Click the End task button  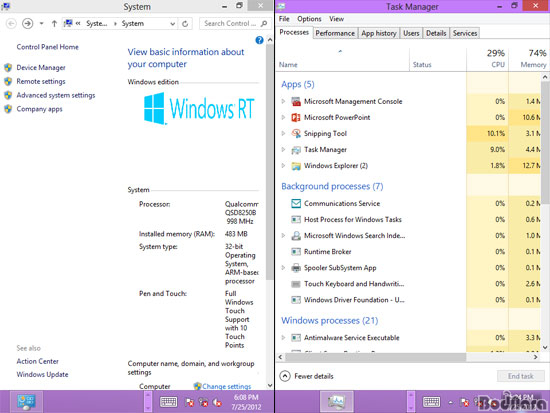(x=521, y=376)
